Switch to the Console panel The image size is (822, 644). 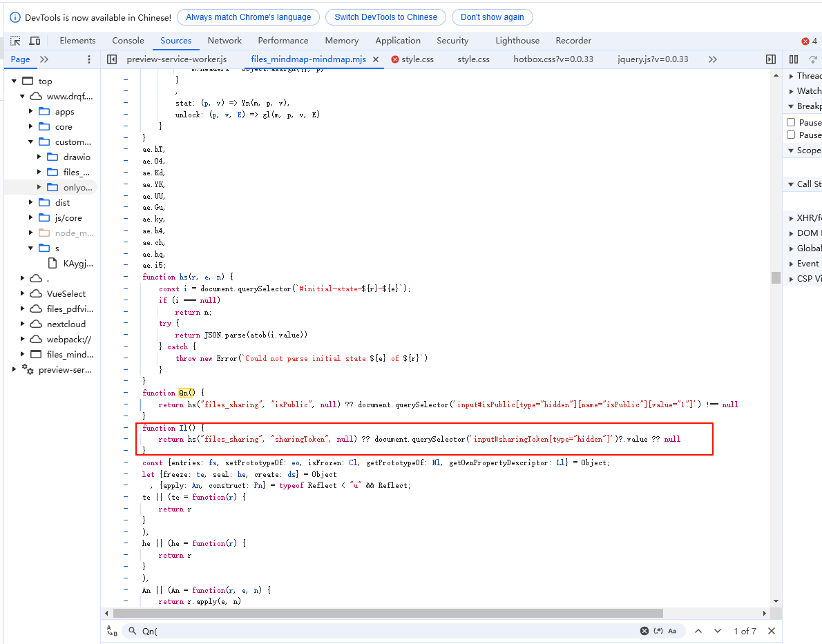[128, 40]
